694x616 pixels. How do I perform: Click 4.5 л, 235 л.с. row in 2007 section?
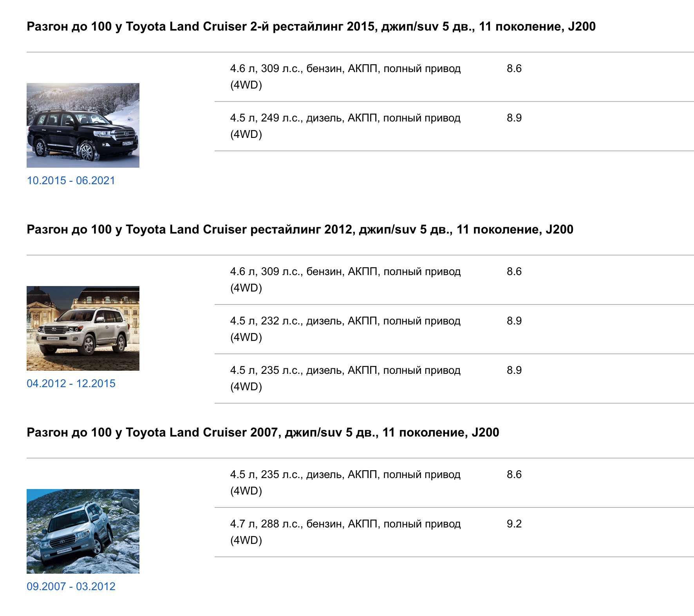[345, 483]
